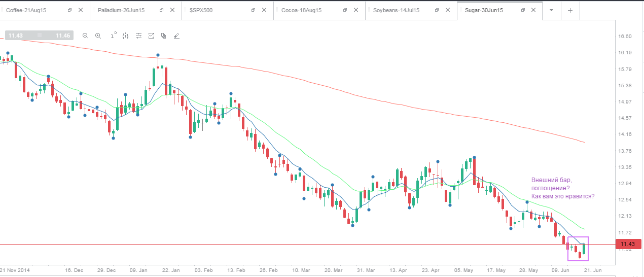Open the chart type candlestick selector
Screen dimensions: 644x277
tap(125, 36)
